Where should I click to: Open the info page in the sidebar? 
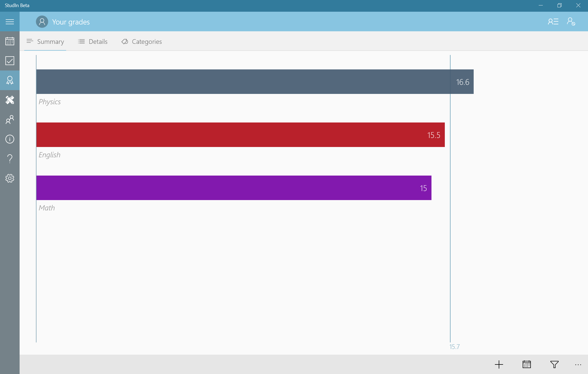(10, 139)
